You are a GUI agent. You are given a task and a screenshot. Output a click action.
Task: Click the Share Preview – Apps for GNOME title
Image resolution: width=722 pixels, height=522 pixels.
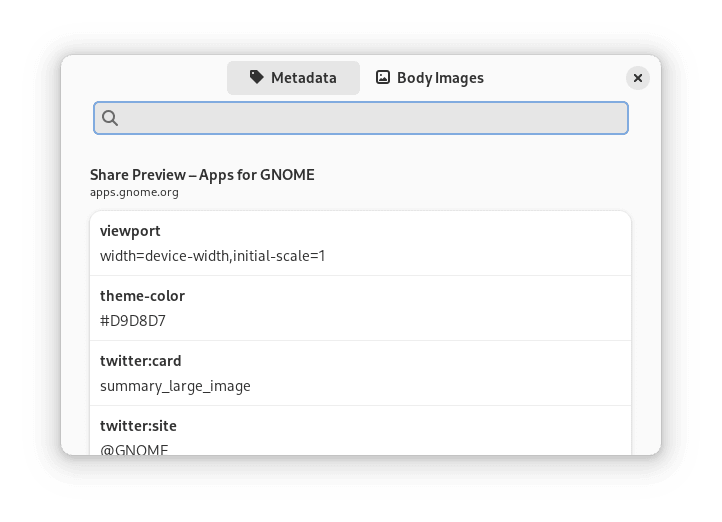click(x=202, y=175)
